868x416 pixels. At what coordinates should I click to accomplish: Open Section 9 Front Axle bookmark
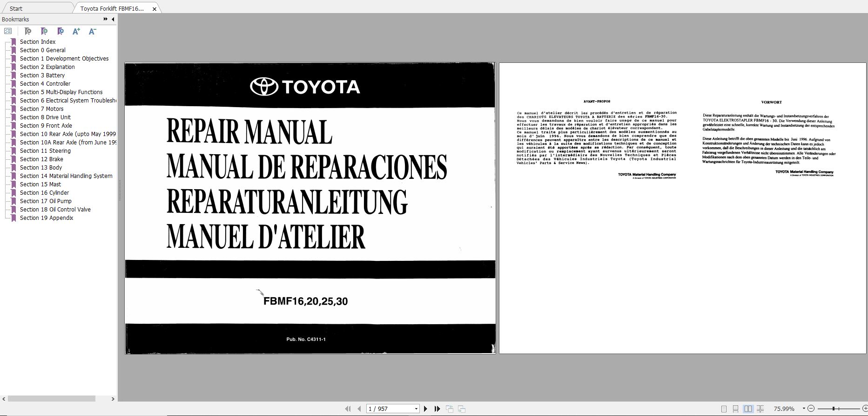46,126
